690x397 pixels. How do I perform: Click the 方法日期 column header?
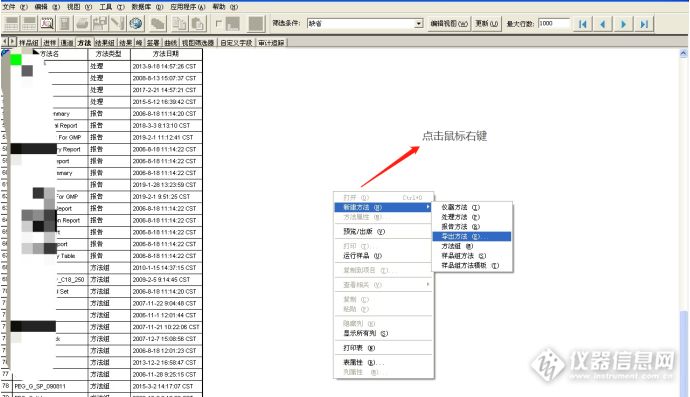pyautogui.click(x=166, y=54)
